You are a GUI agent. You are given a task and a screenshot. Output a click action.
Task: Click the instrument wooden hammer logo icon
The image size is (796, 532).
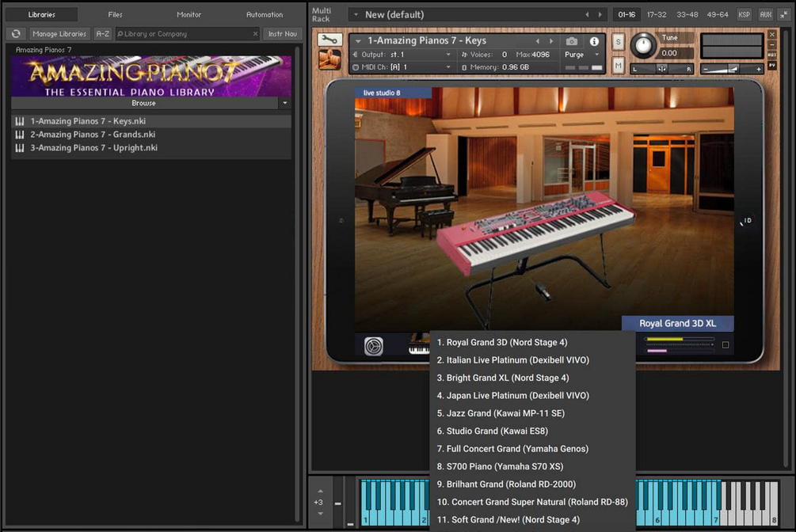[329, 59]
